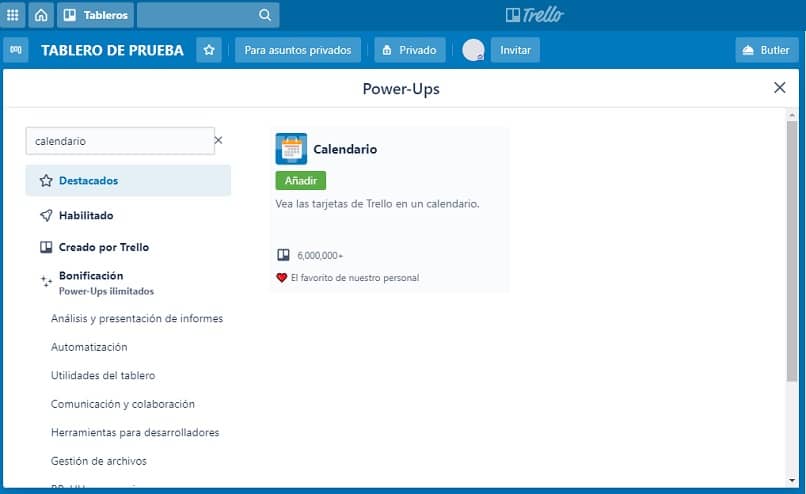Open Comunicación y colaboración category
This screenshot has width=806, height=494.
pyautogui.click(x=122, y=404)
